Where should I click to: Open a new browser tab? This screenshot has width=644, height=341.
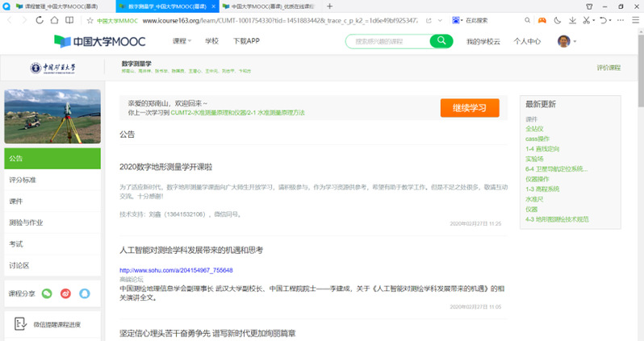(328, 6)
